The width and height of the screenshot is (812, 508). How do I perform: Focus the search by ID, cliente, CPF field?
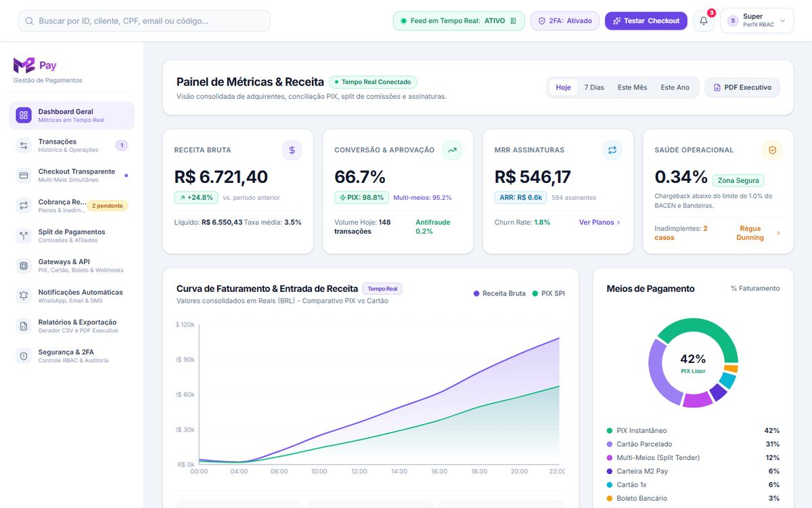144,21
